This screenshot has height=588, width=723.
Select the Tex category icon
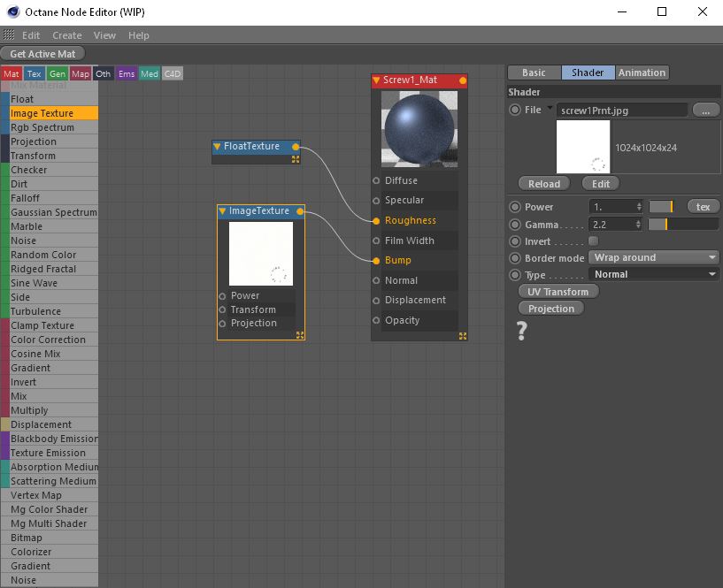pos(34,73)
